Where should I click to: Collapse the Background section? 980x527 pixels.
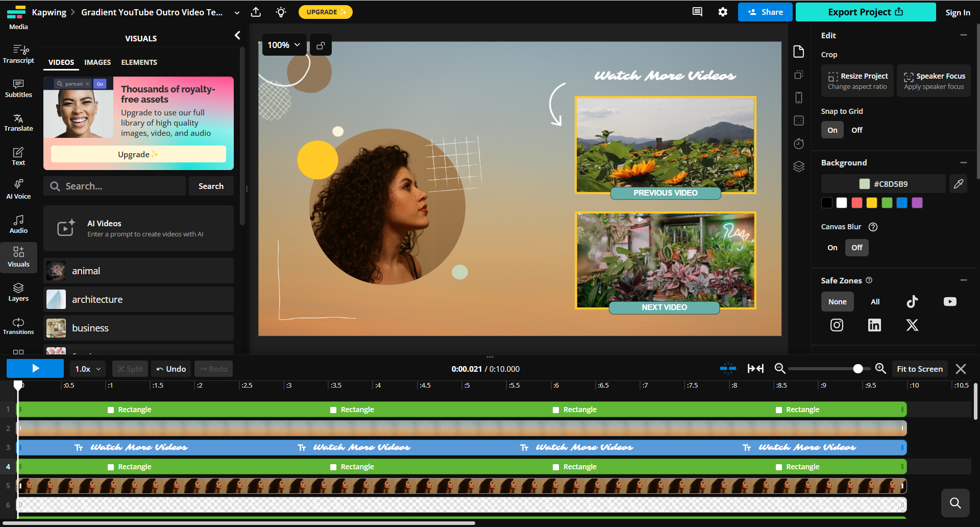(x=964, y=162)
